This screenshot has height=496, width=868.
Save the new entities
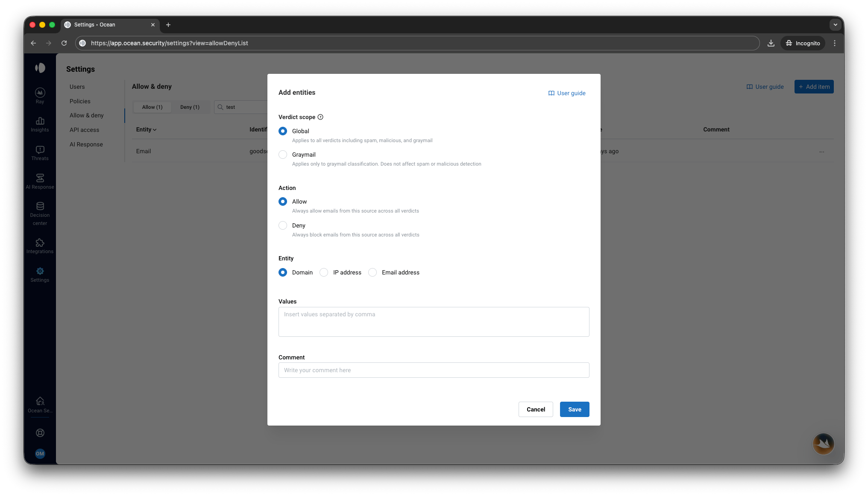click(x=575, y=409)
